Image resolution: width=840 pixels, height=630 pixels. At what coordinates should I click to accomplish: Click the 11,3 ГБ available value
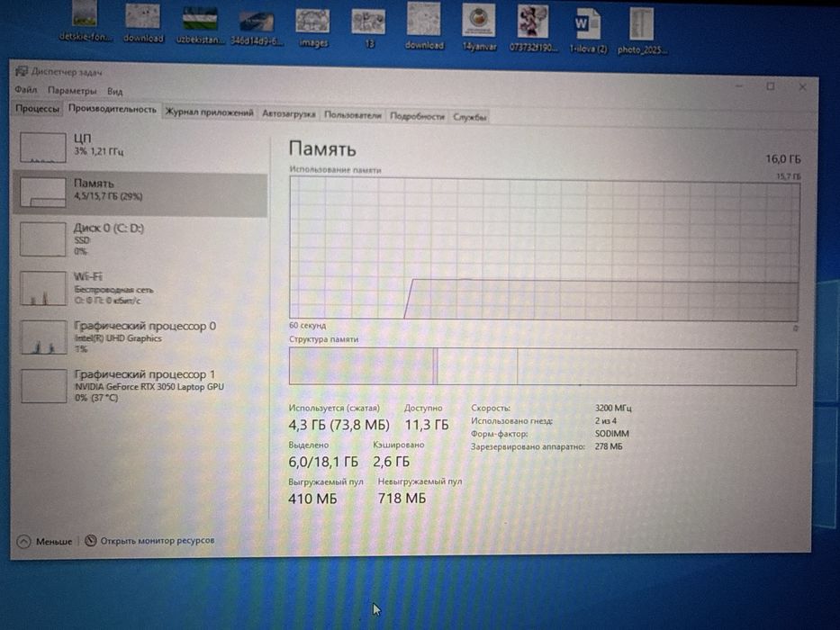coord(427,425)
